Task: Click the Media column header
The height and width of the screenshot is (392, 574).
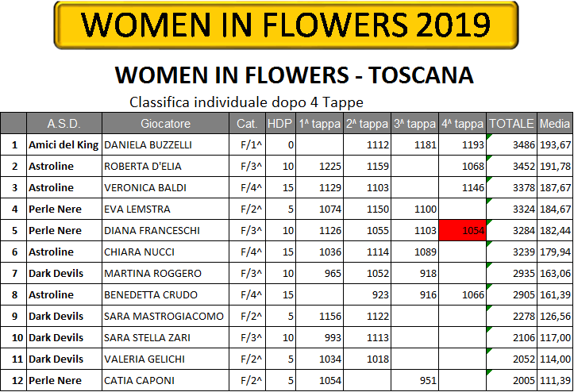Action: [x=555, y=123]
